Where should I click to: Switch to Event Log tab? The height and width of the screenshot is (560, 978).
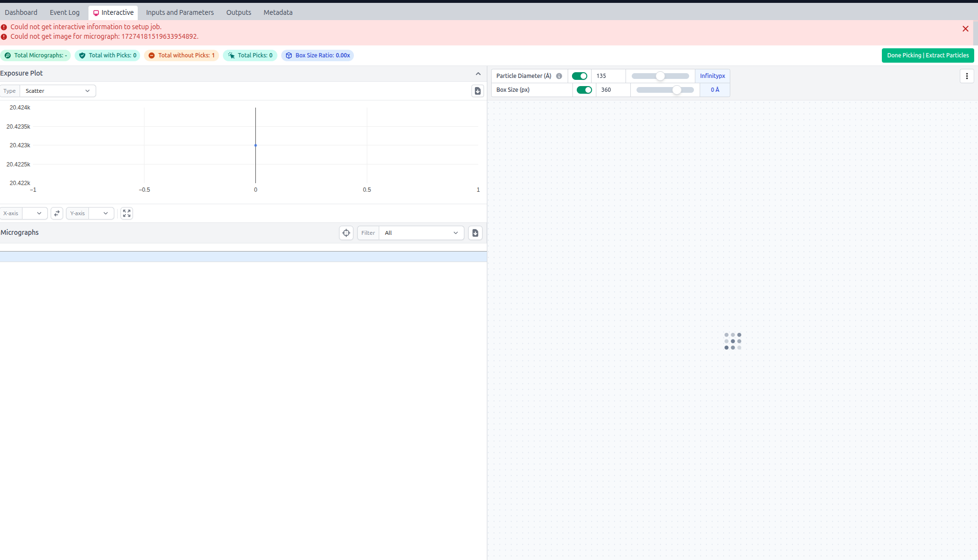tap(65, 12)
